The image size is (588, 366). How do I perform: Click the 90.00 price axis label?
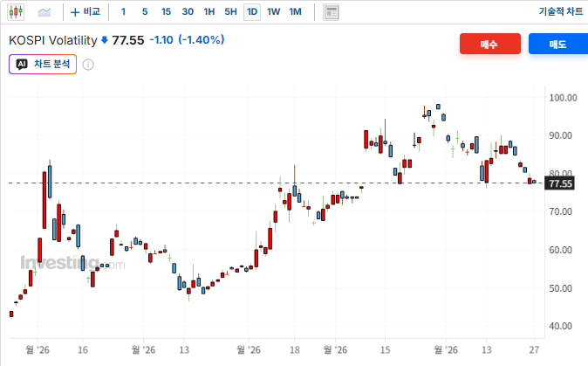click(561, 135)
